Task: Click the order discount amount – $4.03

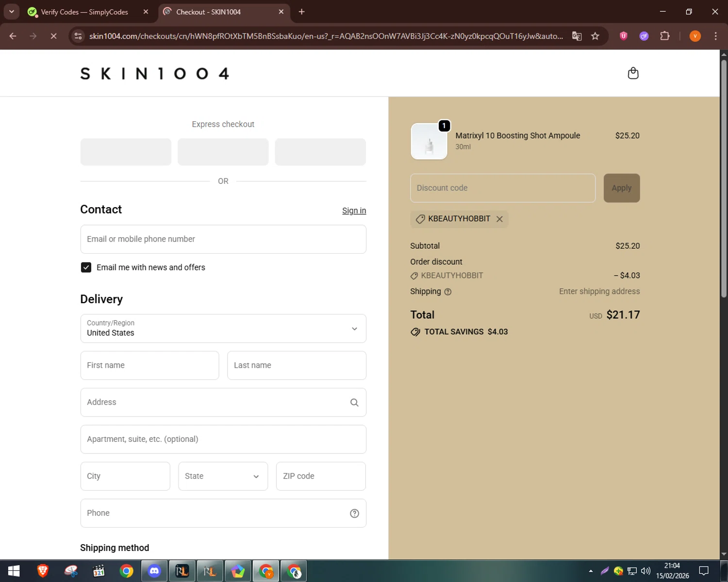Action: [x=627, y=275]
